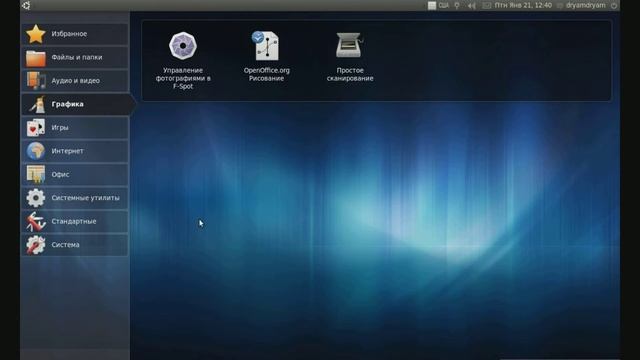Click the Graphics paintbrush icon

click(37, 104)
